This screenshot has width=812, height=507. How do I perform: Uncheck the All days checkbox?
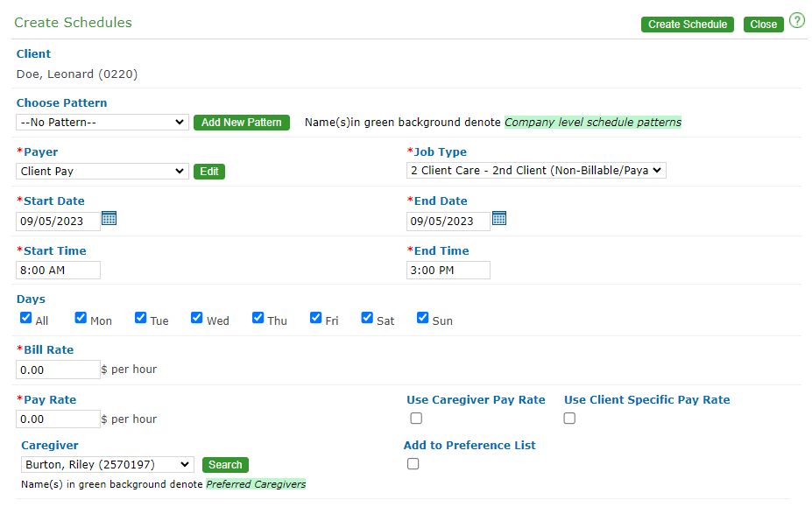(x=26, y=319)
